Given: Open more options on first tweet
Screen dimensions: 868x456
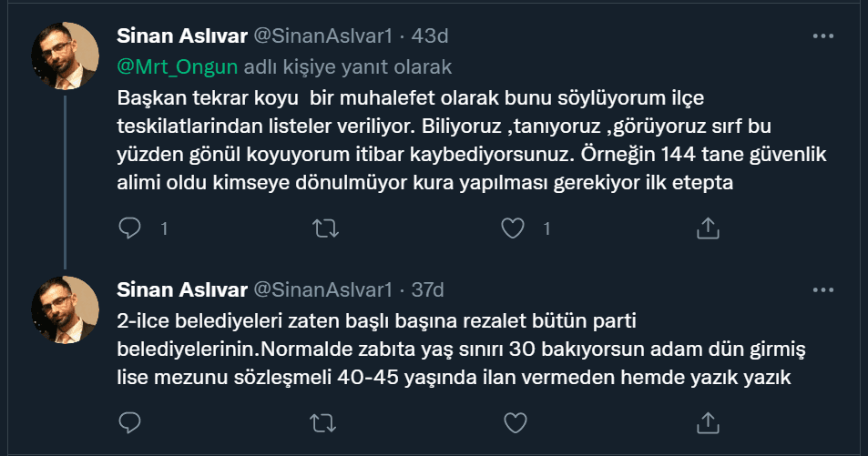Looking at the screenshot, I should pyautogui.click(x=822, y=36).
